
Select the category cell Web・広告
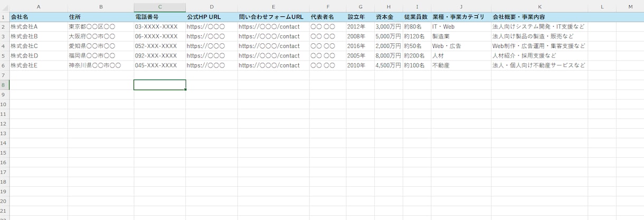(461, 46)
